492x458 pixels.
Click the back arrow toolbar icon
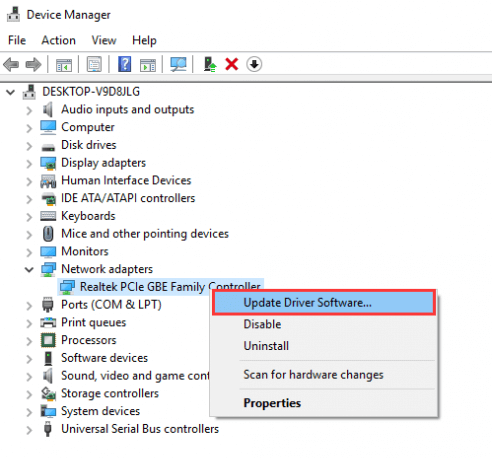pyautogui.click(x=11, y=64)
